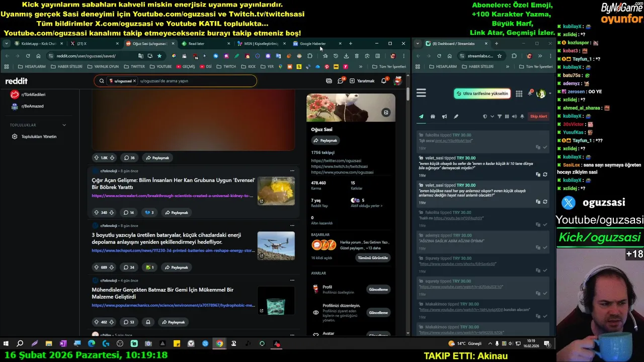Click Streamlabs event filter funnel icon
The image size is (644, 362).
pos(500,116)
